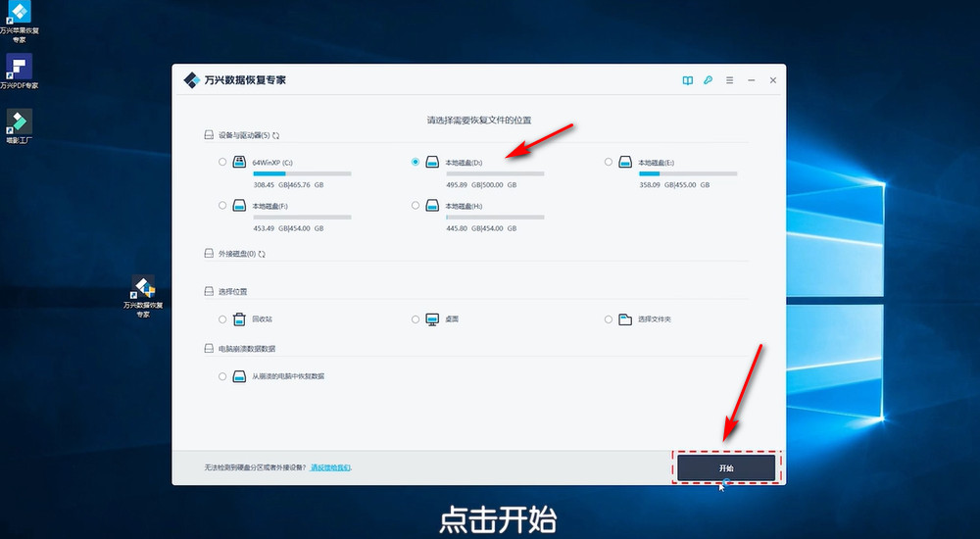Minimize the 万兴数据恢复专家 window

[x=752, y=80]
